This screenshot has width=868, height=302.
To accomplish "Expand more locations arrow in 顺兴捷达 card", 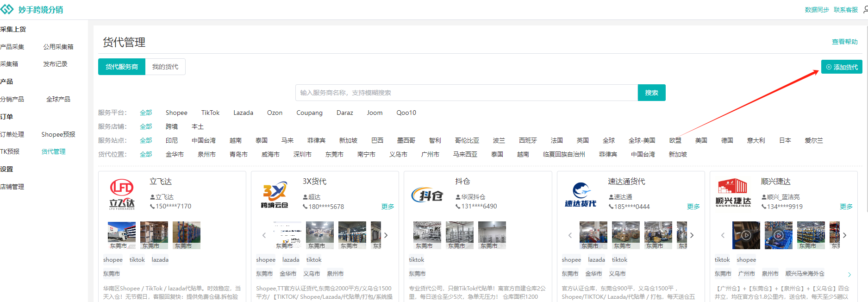I will (x=849, y=274).
